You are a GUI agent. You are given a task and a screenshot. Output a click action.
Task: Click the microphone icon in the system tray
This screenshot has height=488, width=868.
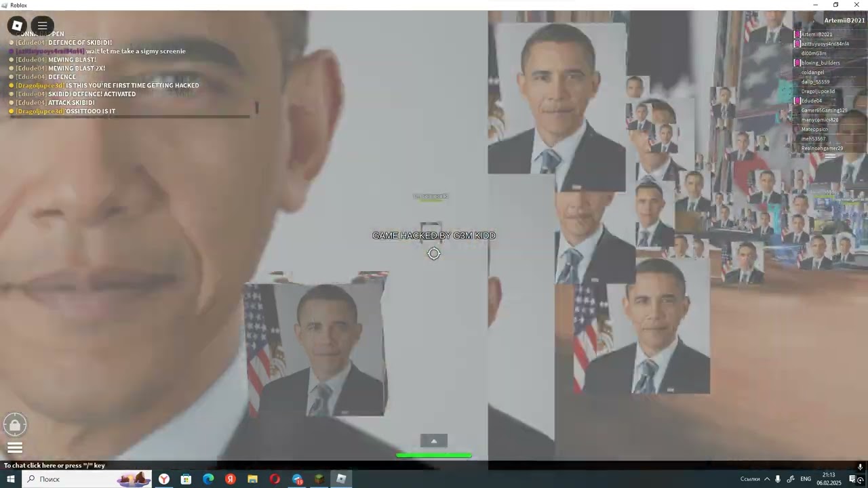pyautogui.click(x=778, y=479)
